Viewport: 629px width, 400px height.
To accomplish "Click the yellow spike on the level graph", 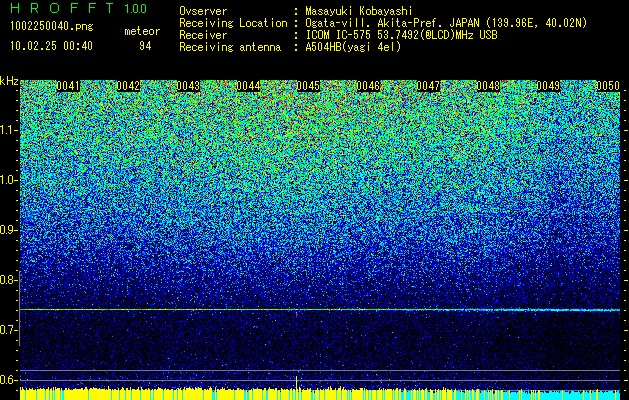I will click(x=296, y=382).
